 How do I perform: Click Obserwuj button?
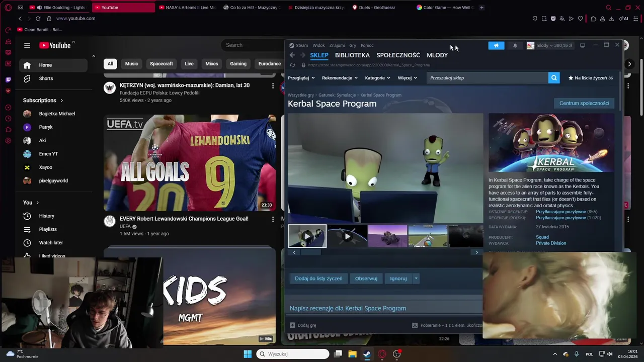(366, 279)
